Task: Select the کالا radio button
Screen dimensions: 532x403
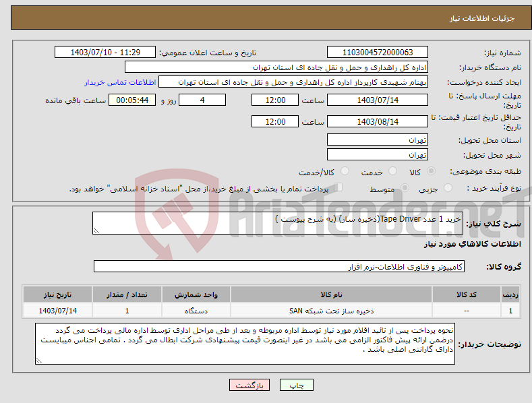Action: point(431,171)
